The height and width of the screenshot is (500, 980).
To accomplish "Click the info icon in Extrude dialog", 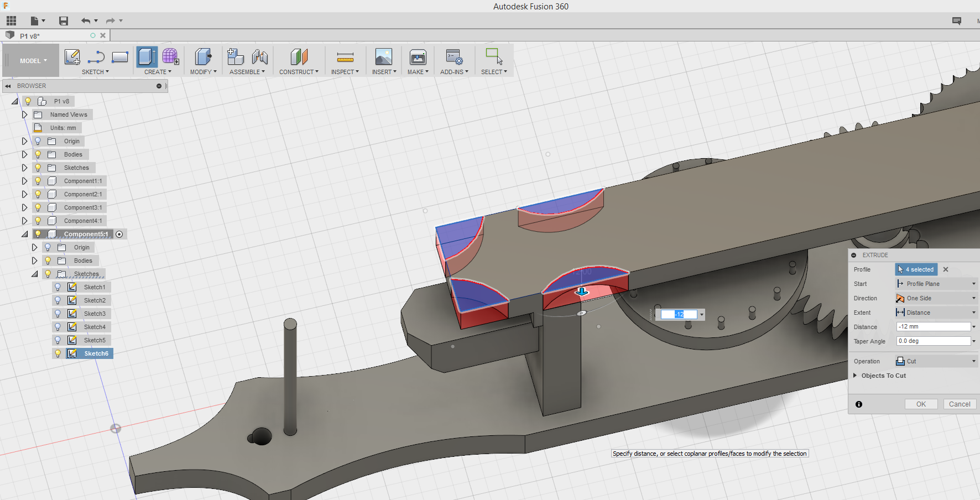I will 859,404.
